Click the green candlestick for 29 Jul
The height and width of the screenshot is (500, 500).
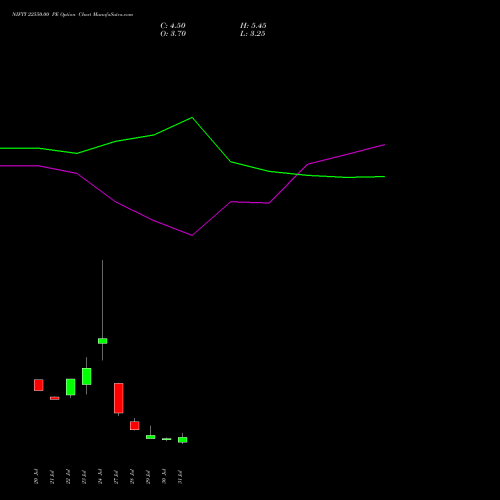(x=151, y=437)
